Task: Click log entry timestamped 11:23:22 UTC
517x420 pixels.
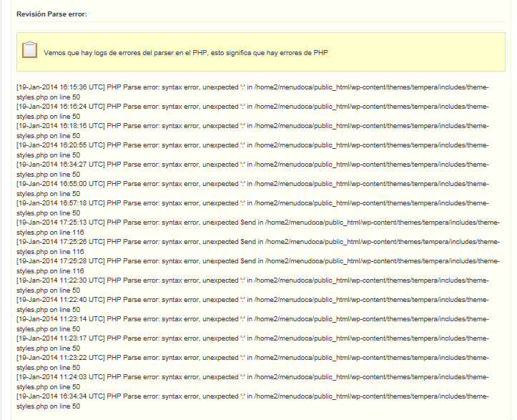Action: pos(252,362)
